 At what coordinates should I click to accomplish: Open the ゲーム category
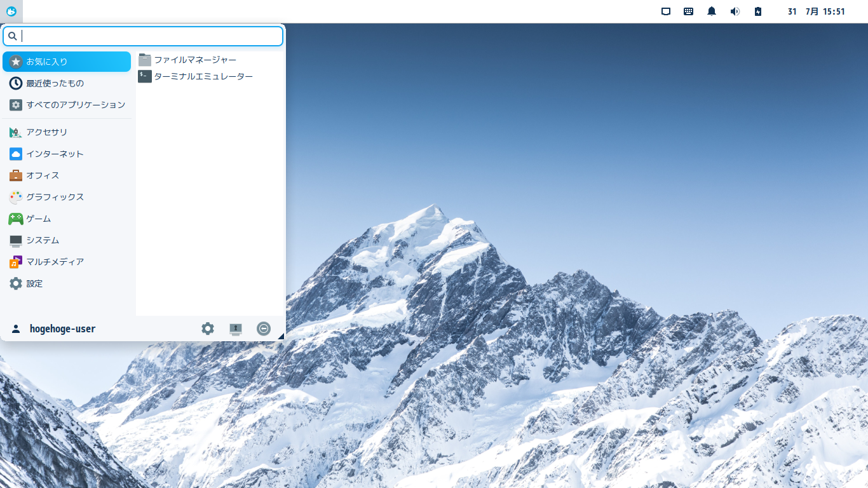point(67,219)
